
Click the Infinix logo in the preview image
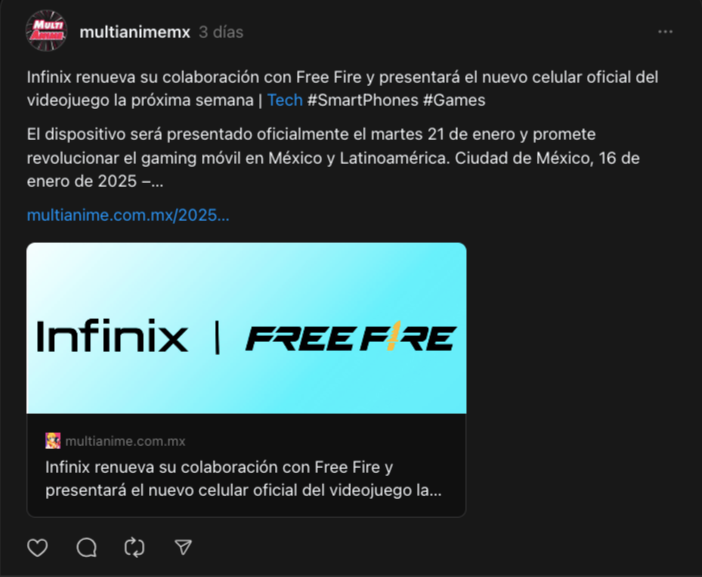[x=112, y=336]
